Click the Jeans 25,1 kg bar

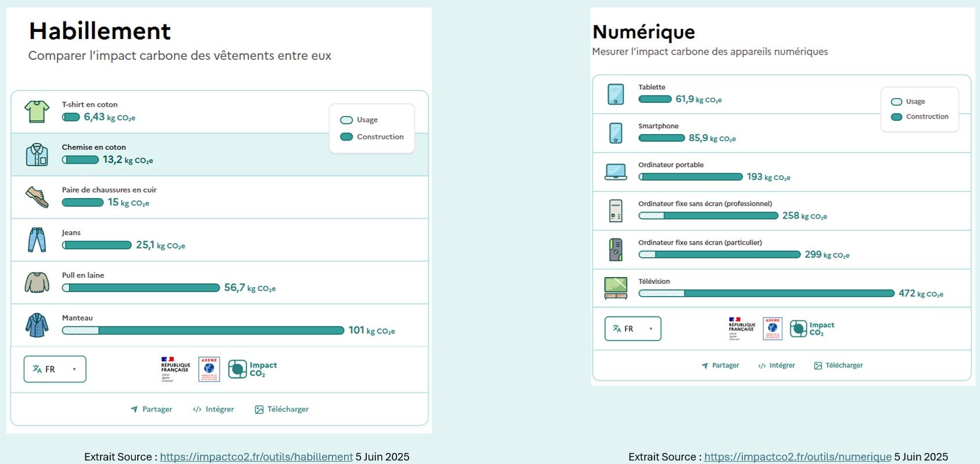pyautogui.click(x=96, y=245)
